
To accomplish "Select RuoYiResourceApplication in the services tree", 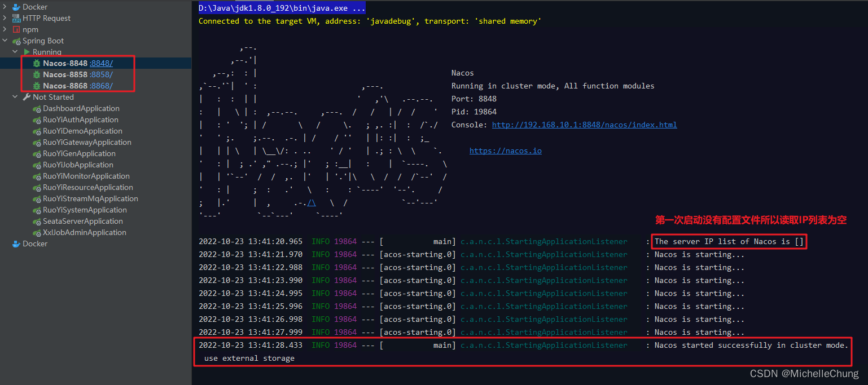I will (x=88, y=187).
